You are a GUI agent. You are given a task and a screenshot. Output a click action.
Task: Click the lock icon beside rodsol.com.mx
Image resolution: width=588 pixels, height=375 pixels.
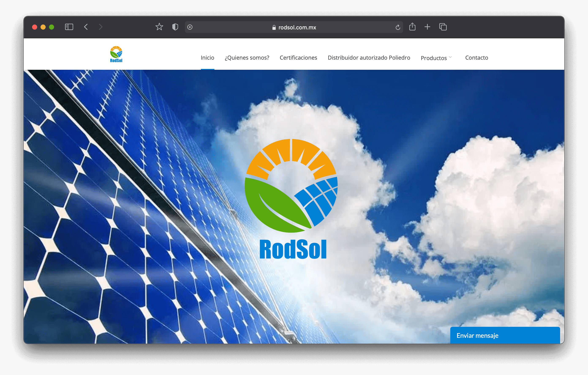point(274,27)
